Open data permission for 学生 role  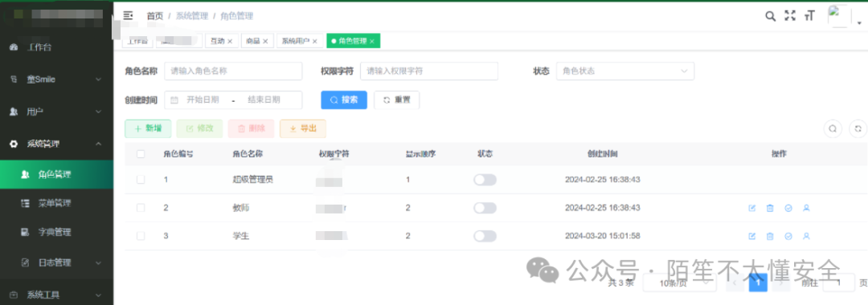click(788, 236)
